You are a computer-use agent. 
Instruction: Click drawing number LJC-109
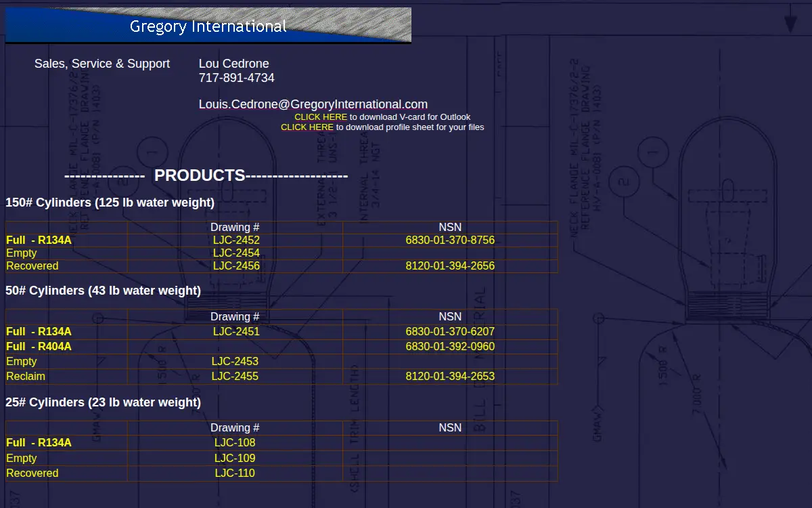point(235,459)
